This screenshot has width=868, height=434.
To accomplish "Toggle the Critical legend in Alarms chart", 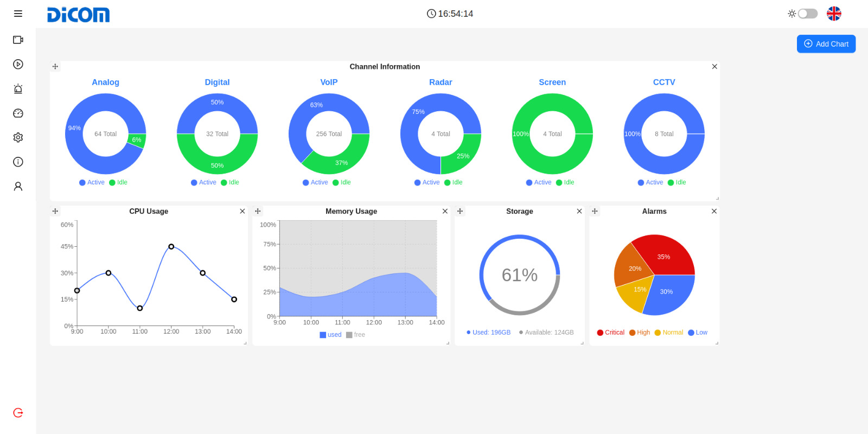I will (610, 333).
